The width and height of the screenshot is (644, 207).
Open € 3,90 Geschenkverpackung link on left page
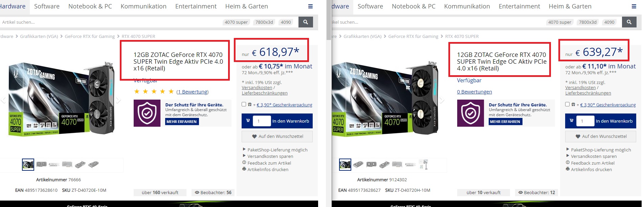coord(284,105)
